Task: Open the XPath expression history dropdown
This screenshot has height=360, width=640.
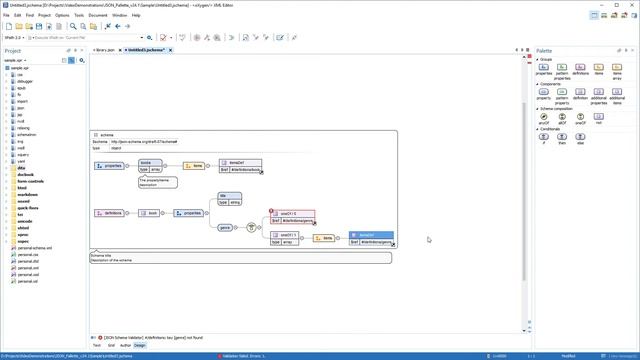Action: tap(142, 38)
